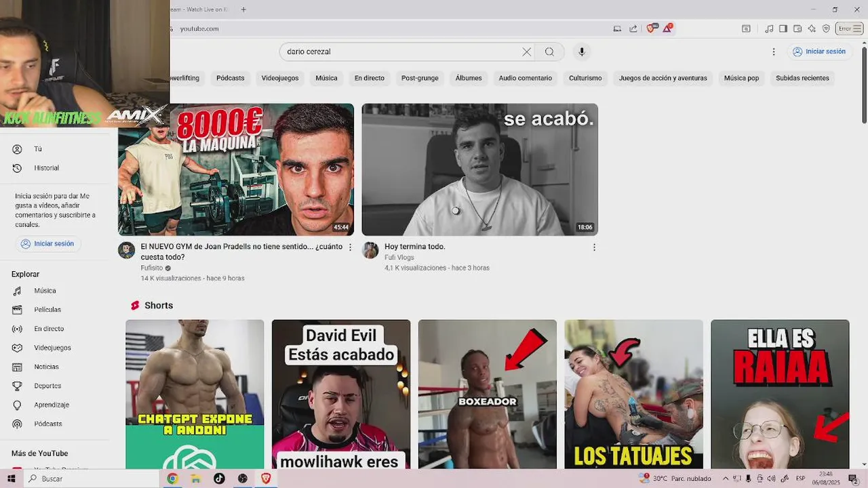Click the sidebar Iniciar sesión button

tap(47, 243)
